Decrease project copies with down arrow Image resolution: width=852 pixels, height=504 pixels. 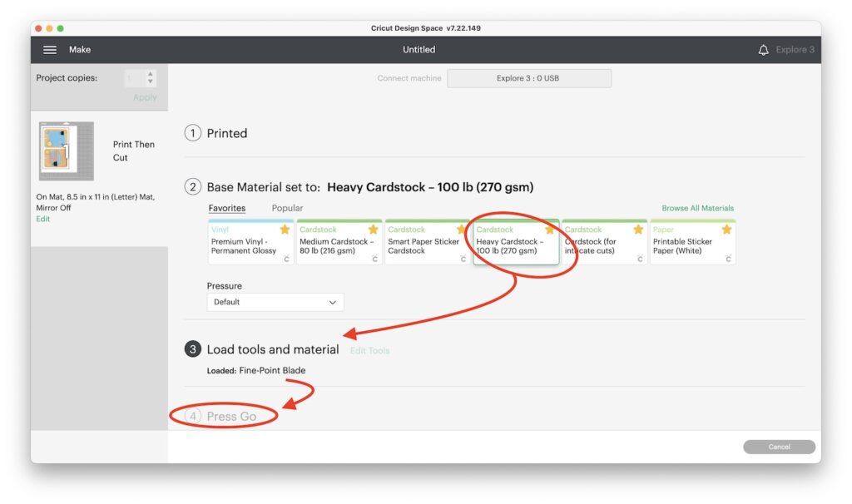[x=151, y=82]
